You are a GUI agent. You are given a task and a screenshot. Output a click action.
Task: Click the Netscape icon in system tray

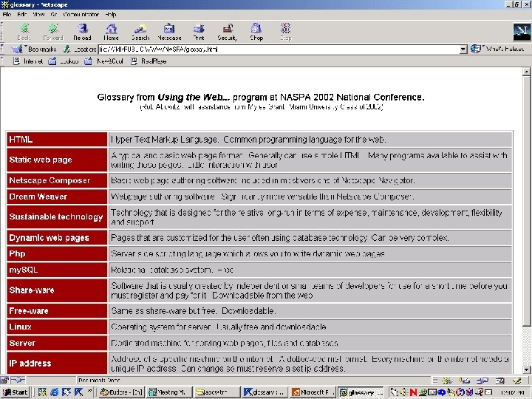pos(413,392)
